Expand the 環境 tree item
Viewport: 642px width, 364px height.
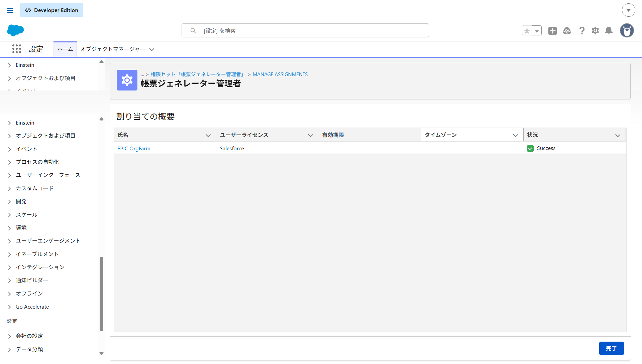(x=9, y=228)
